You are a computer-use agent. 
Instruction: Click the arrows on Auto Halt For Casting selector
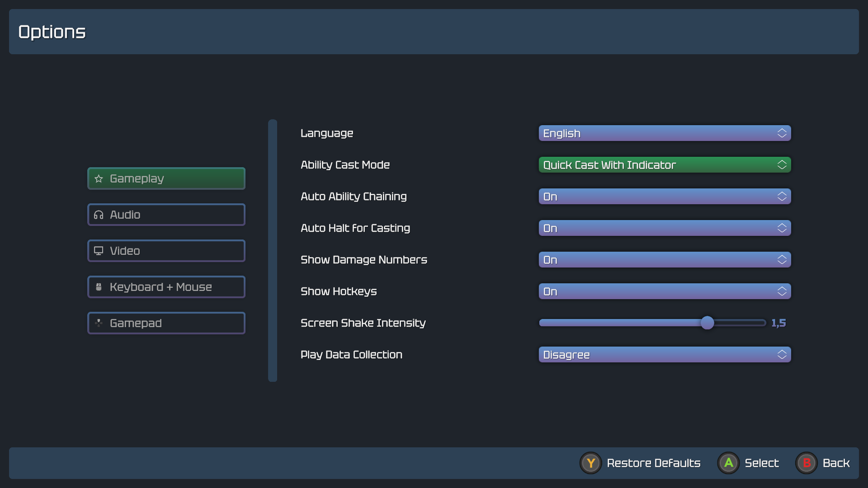[x=782, y=228]
